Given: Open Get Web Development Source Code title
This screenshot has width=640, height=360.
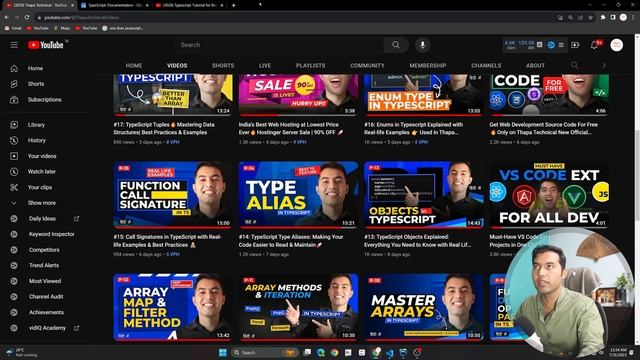Looking at the screenshot, I should 544,129.
